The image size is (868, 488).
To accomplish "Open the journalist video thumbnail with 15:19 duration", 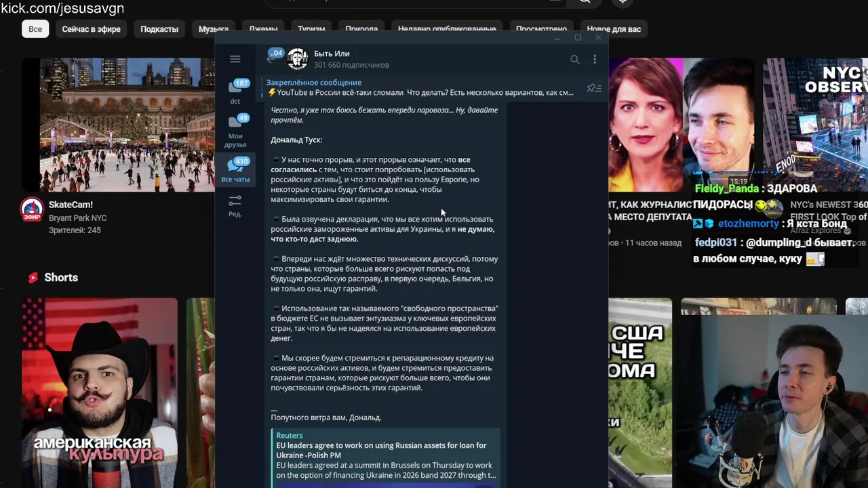I will click(680, 125).
